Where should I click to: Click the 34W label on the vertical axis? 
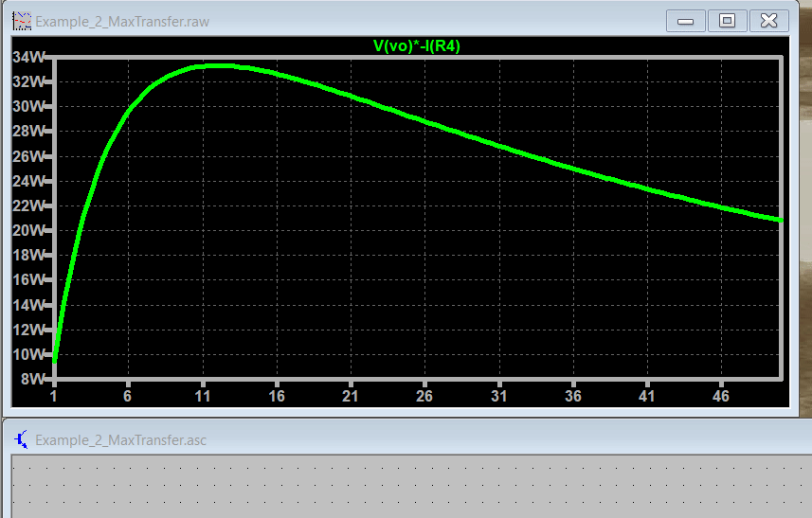(x=28, y=57)
